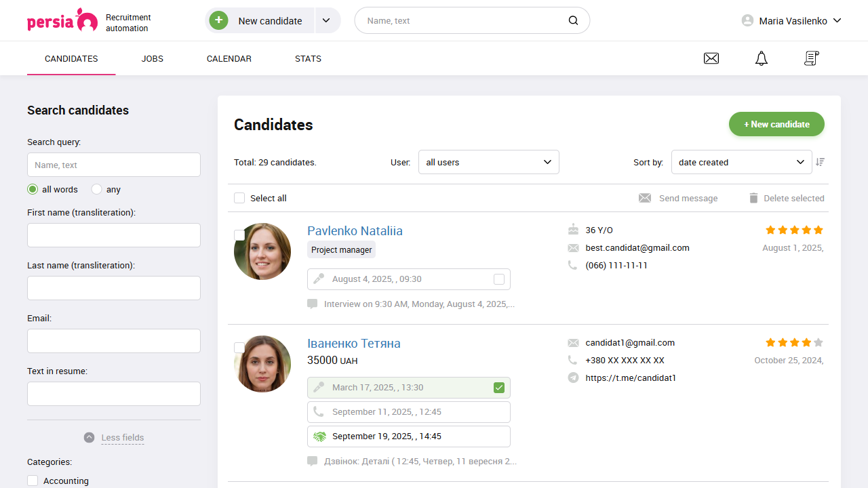The height and width of the screenshot is (488, 868).
Task: Check the Accounting category checkbox
Action: [32, 480]
